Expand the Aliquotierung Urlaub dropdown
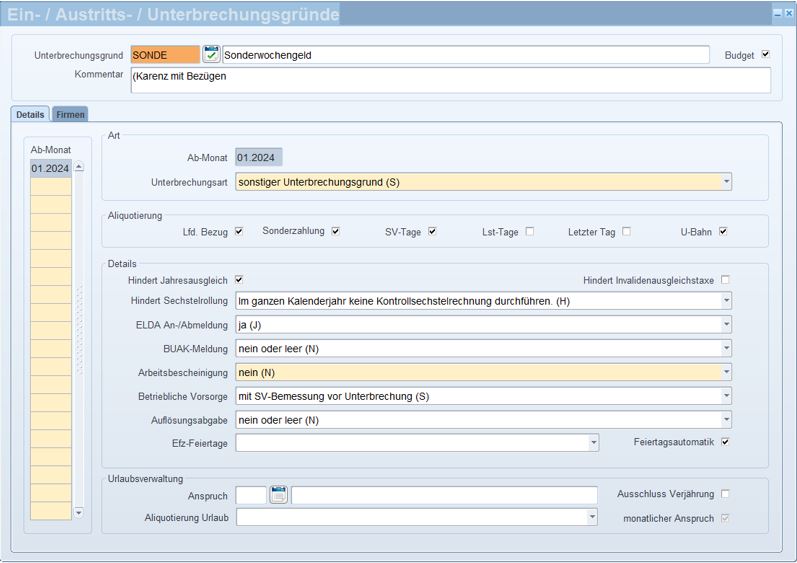The width and height of the screenshot is (797, 563). point(592,517)
